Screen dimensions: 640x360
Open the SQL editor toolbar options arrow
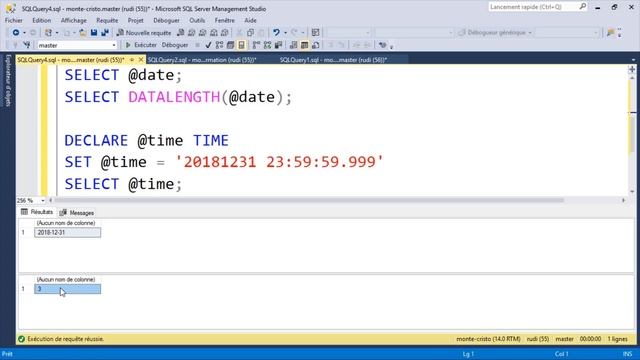[391, 46]
